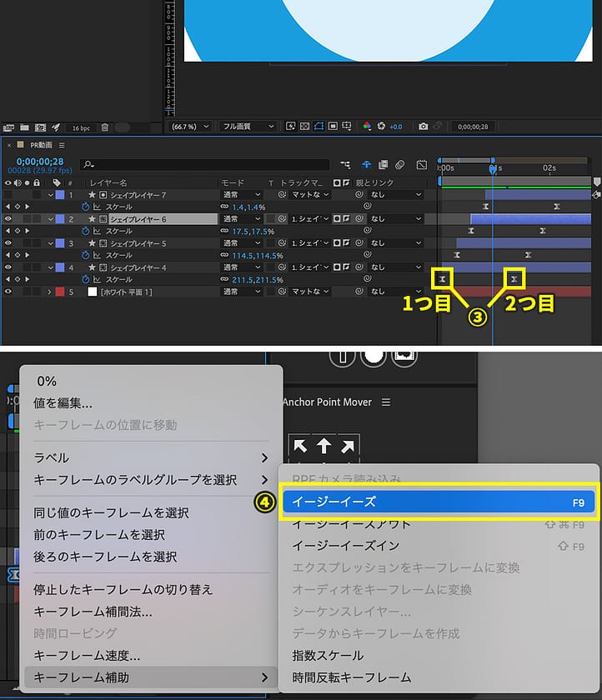
Task: Open the フル画質 resolution dropdown
Action: [x=248, y=127]
